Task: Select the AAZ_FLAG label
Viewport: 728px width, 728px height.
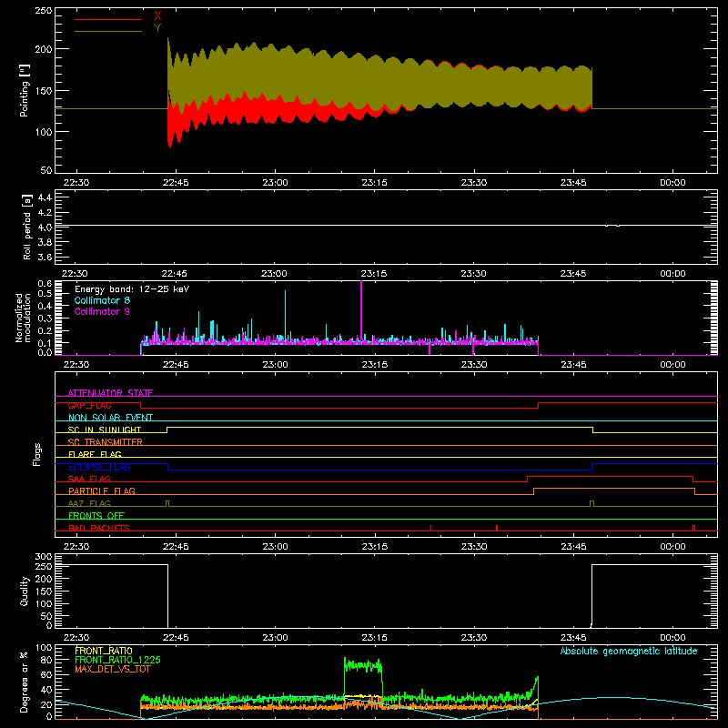Action: coord(89,503)
